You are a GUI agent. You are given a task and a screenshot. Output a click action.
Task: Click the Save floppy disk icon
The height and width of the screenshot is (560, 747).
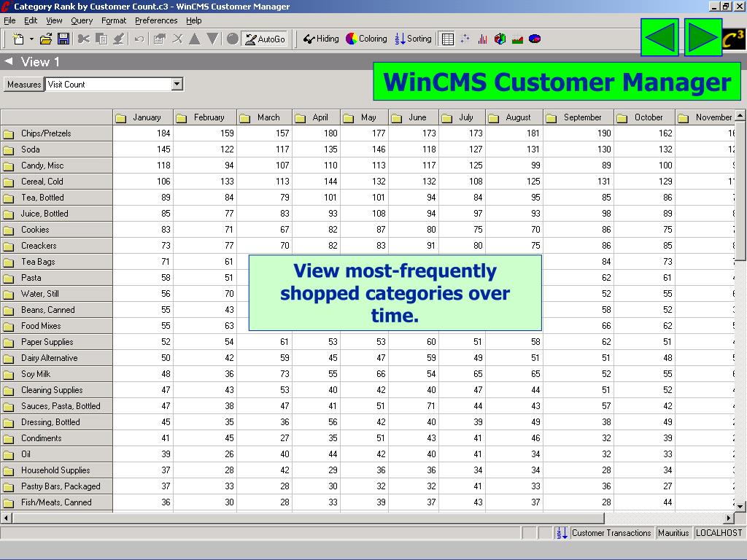tap(63, 39)
